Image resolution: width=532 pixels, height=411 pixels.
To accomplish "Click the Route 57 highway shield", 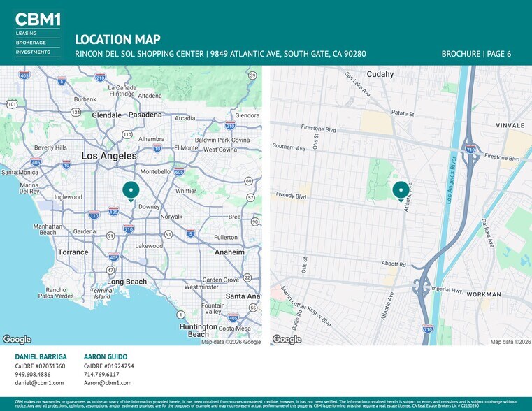I will click(250, 197).
